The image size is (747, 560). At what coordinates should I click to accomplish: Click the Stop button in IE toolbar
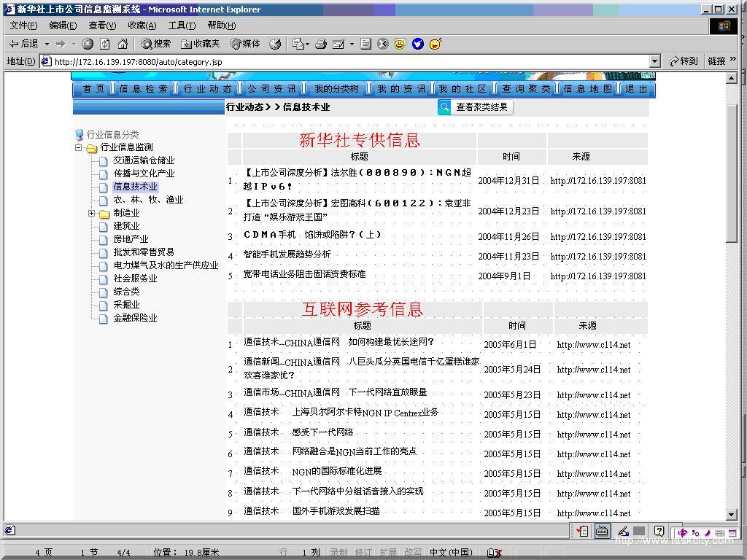click(88, 44)
